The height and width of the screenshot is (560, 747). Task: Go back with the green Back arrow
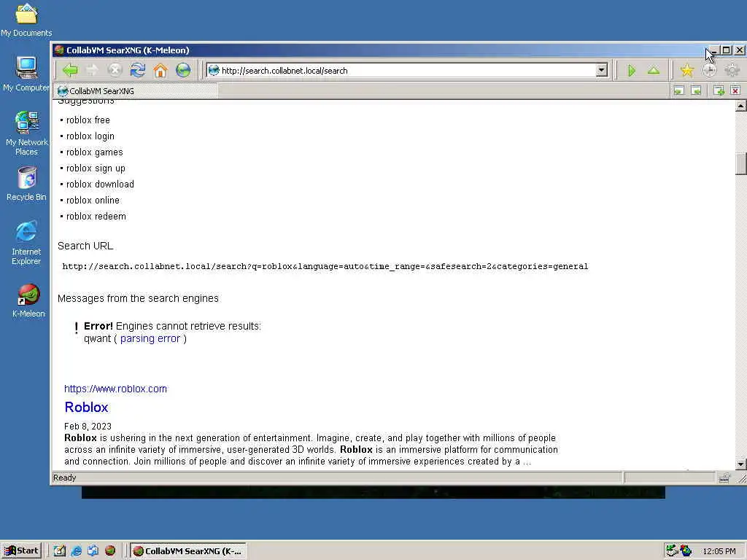(x=70, y=71)
